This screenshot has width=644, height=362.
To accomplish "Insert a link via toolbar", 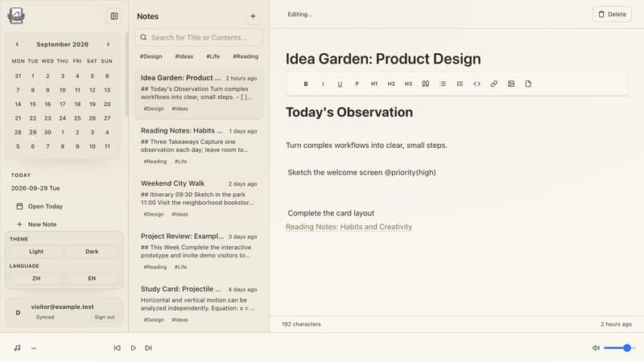I will 494,84.
